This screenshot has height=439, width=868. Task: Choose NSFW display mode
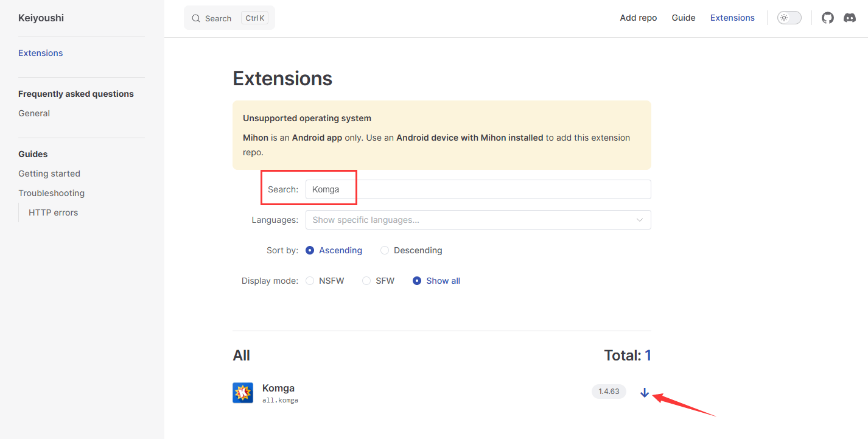(310, 281)
